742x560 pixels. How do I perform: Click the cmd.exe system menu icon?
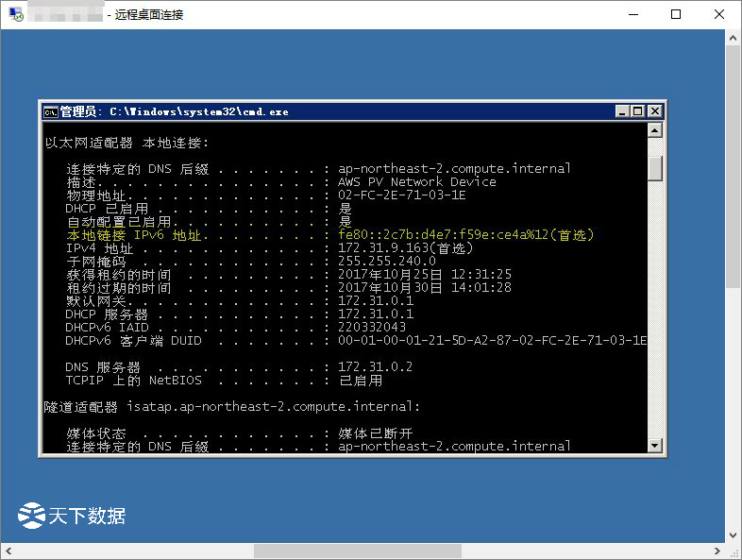(50, 111)
